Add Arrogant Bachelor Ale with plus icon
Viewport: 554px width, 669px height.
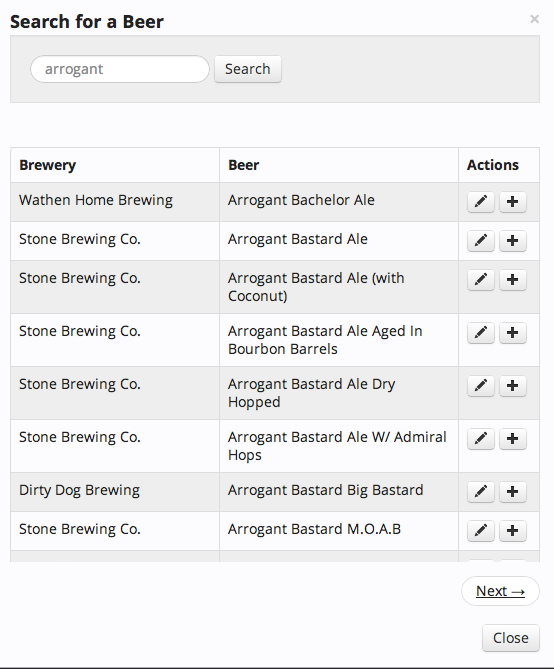[x=512, y=201]
